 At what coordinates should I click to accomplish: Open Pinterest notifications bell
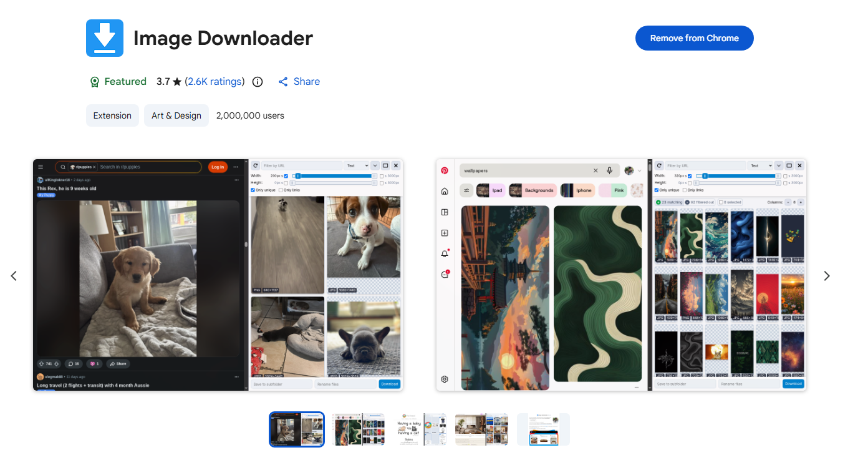click(445, 253)
